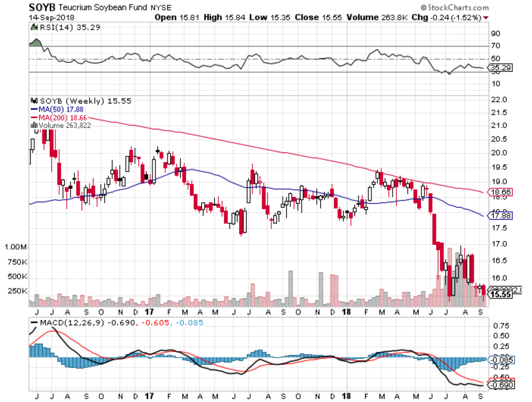Click the volume bars icon beside Volume 263,822

(x=34, y=125)
